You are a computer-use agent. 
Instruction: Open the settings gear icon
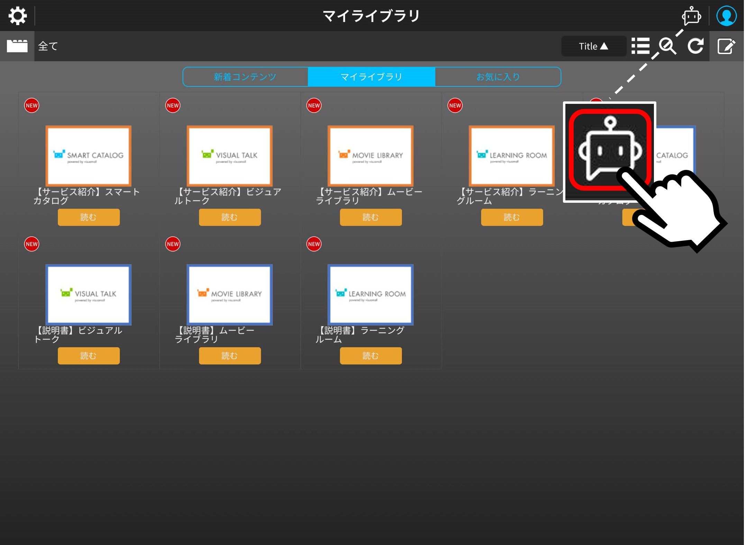pyautogui.click(x=17, y=16)
